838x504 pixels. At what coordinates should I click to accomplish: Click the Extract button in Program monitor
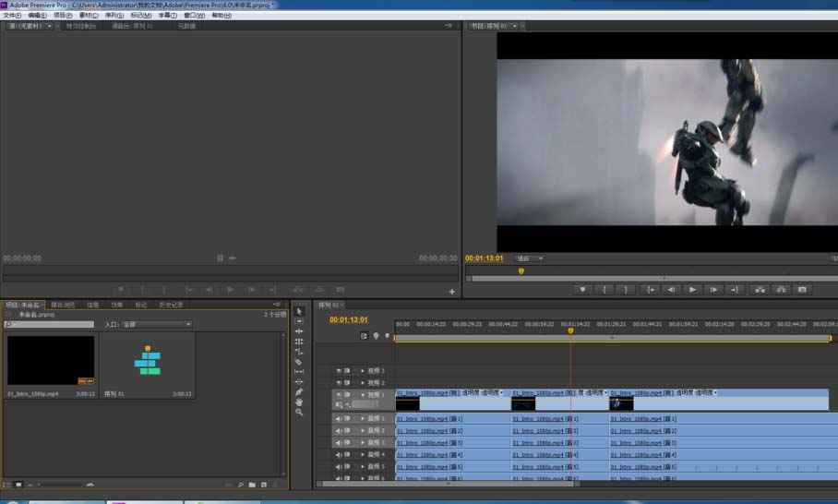click(782, 290)
